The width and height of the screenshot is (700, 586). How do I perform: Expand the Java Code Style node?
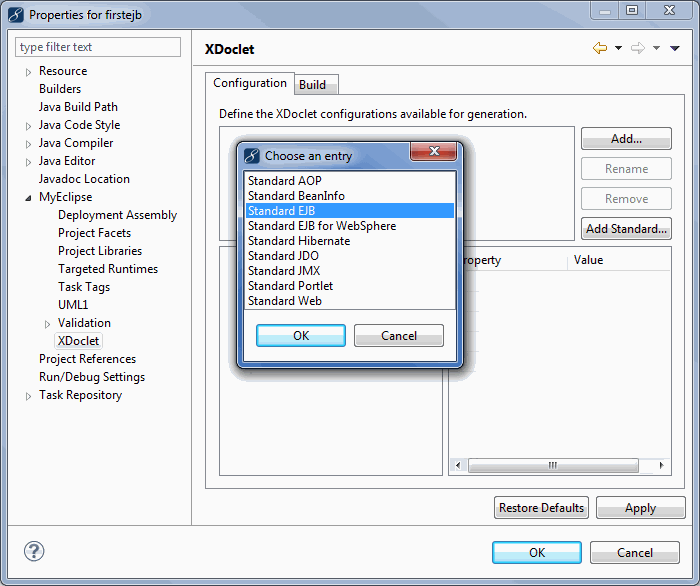28,126
